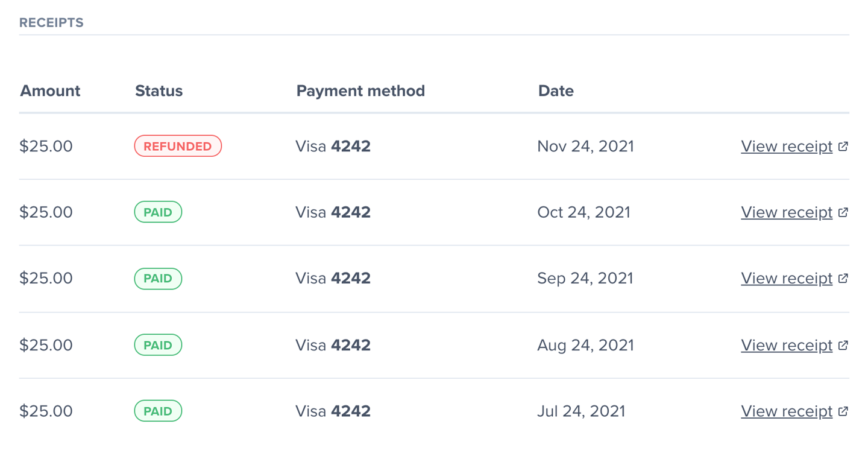The height and width of the screenshot is (456, 868).
Task: Click the red REFUNDED status badge
Action: click(x=178, y=146)
